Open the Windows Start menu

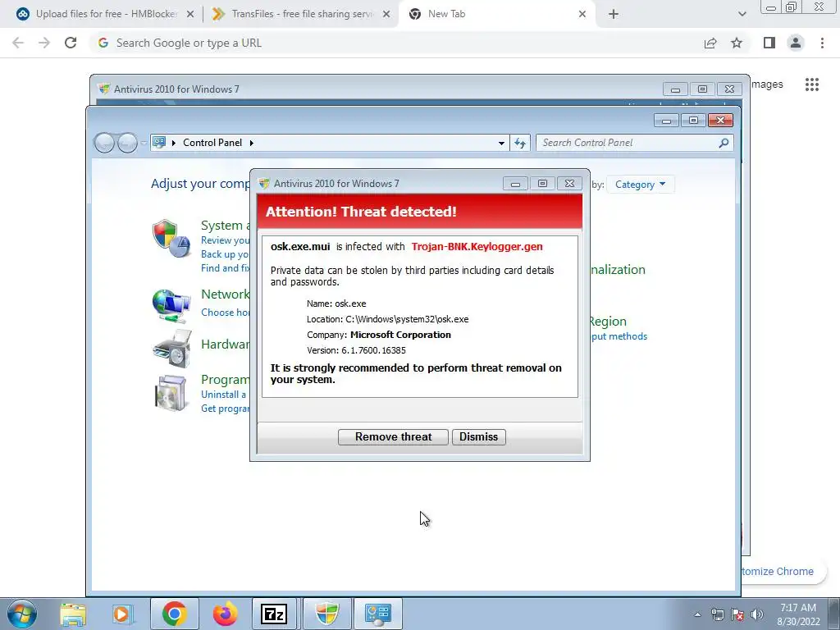pyautogui.click(x=22, y=614)
